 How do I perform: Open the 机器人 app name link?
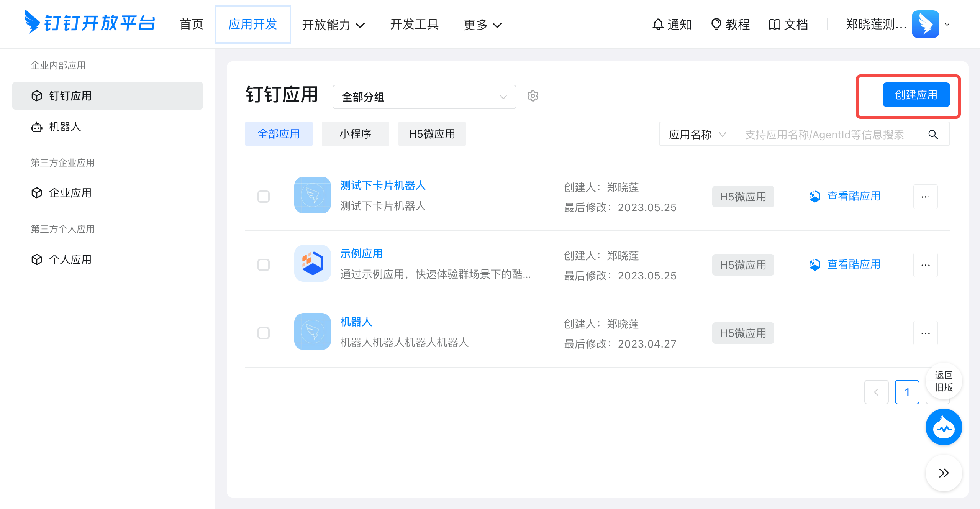tap(356, 322)
